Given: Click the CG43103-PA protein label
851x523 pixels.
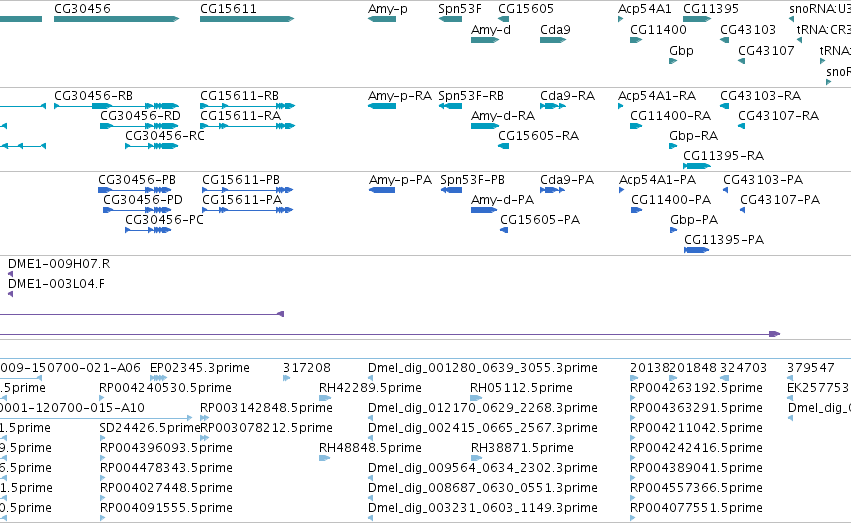Looking at the screenshot, I should click(x=763, y=180).
